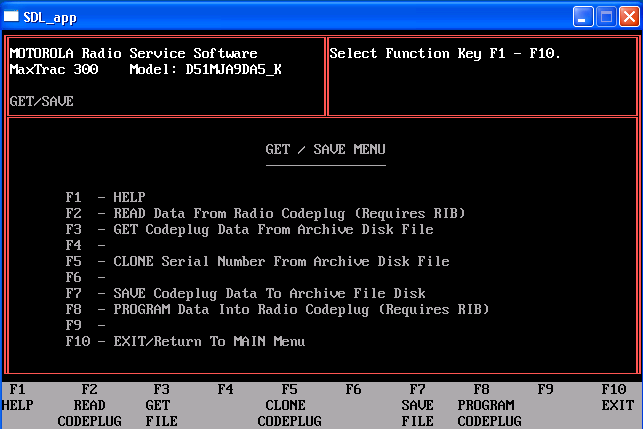Click the 'MaxTrac 300' text

[54, 69]
